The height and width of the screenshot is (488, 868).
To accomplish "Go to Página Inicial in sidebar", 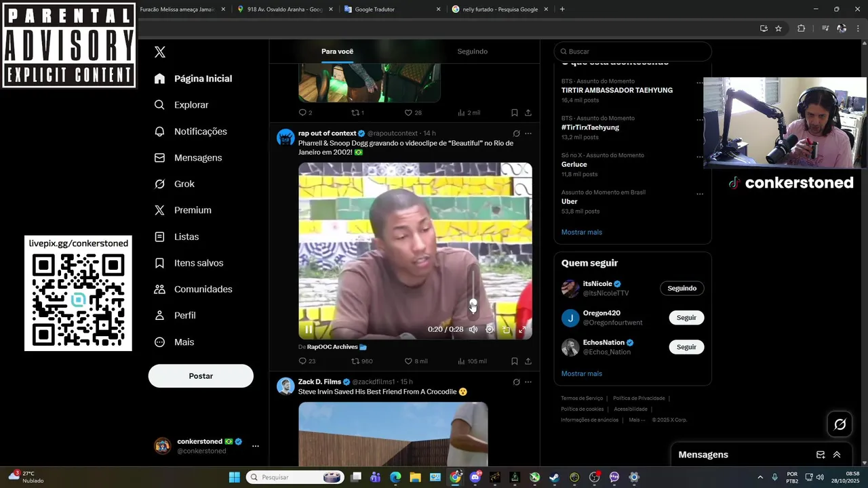I will (x=193, y=79).
